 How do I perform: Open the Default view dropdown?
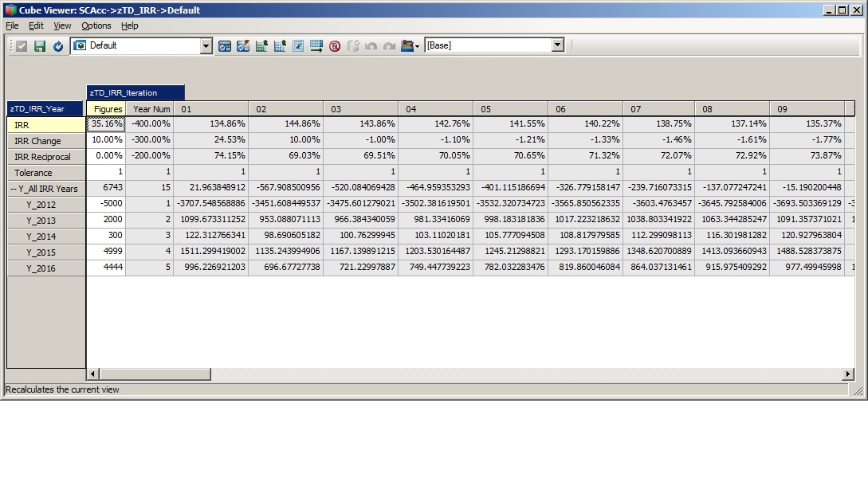pos(206,46)
